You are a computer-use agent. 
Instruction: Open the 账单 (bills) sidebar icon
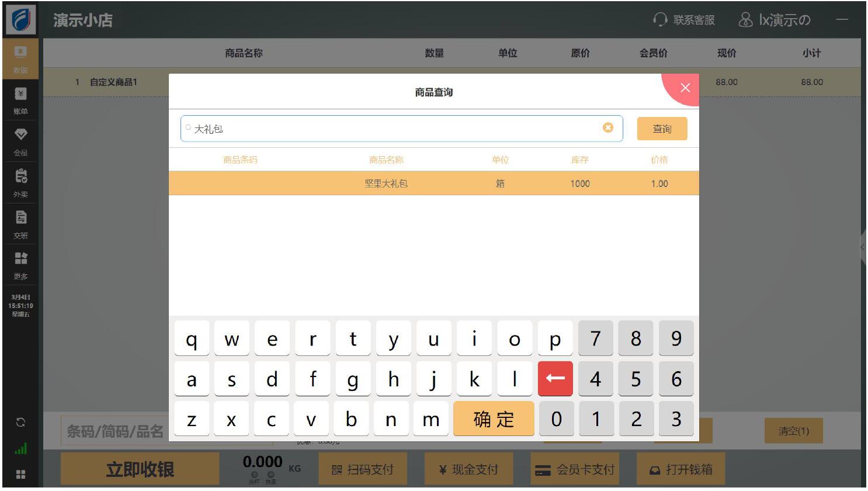20,100
